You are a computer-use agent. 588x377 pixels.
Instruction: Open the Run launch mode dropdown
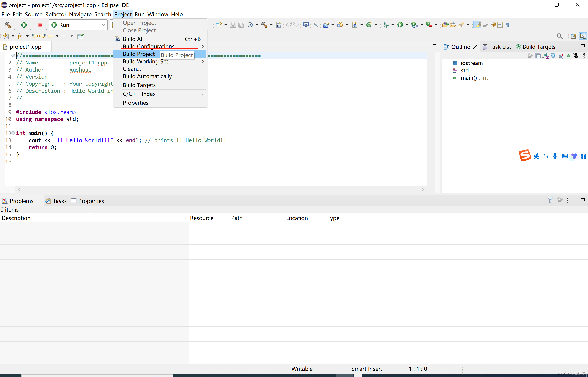[x=103, y=25]
